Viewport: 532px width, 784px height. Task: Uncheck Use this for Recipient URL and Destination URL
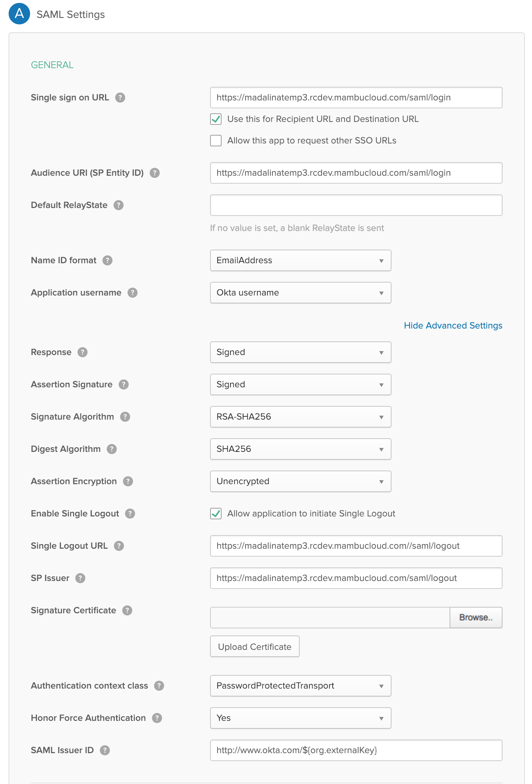pos(215,119)
